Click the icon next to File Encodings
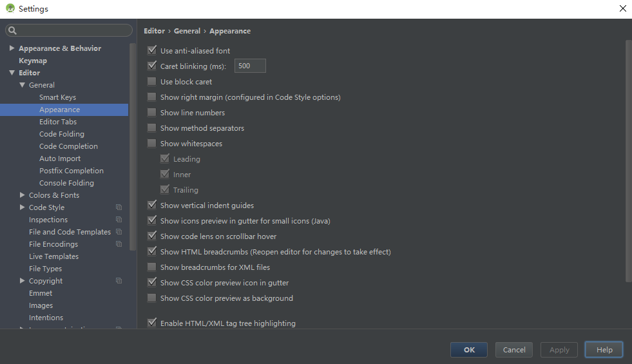Screen dimensions: 632x364 119,244
